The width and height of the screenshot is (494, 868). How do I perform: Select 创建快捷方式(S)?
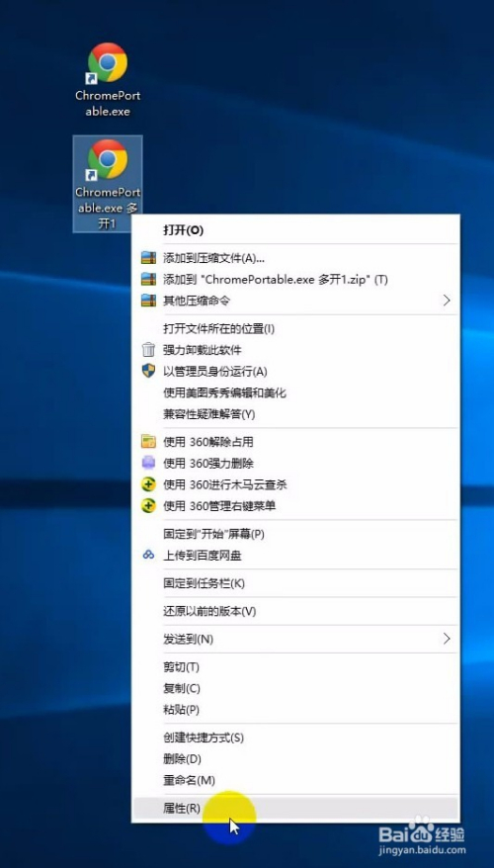295,738
